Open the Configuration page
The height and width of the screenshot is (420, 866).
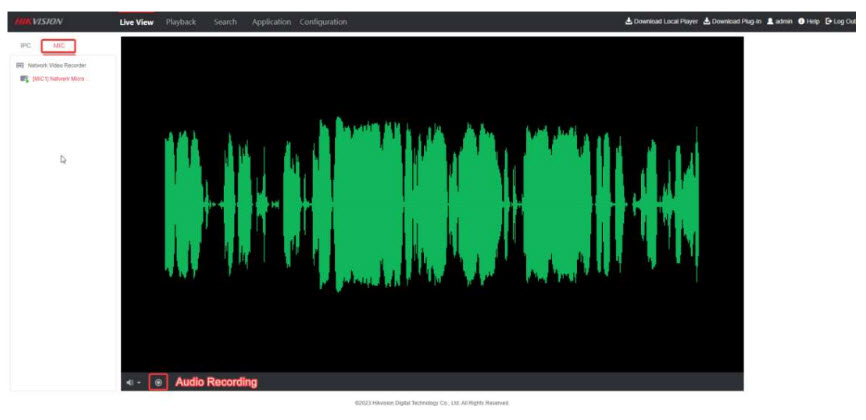[323, 22]
